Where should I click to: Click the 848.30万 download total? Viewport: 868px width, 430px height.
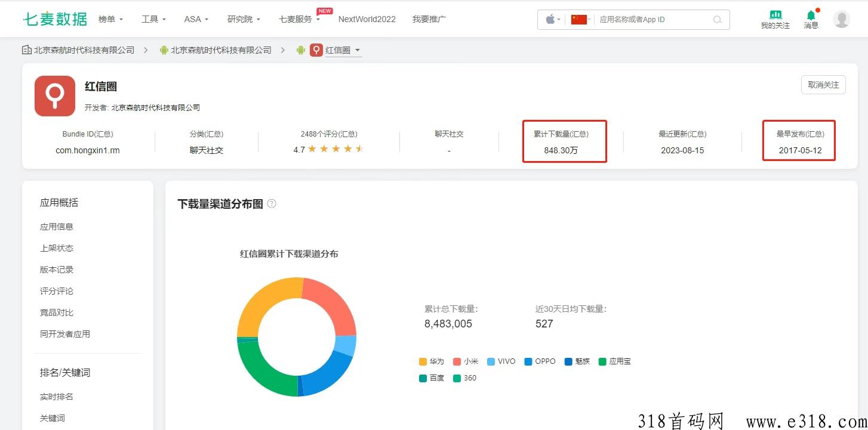561,150
